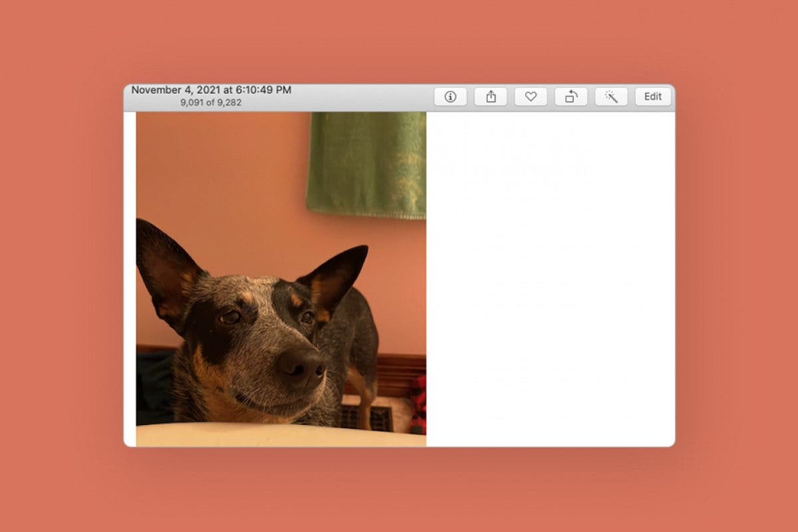The height and width of the screenshot is (532, 798).
Task: Click the date November 4, 2021 title
Action: (x=213, y=89)
